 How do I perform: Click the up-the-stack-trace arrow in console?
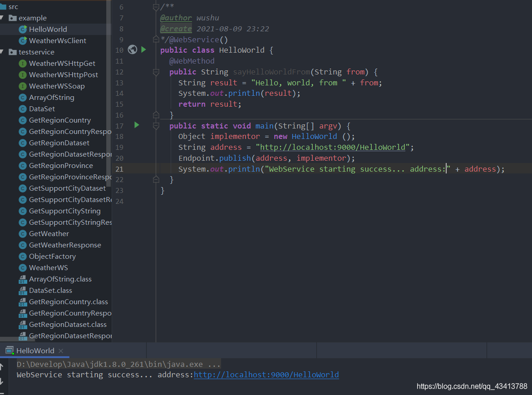pyautogui.click(x=2, y=366)
